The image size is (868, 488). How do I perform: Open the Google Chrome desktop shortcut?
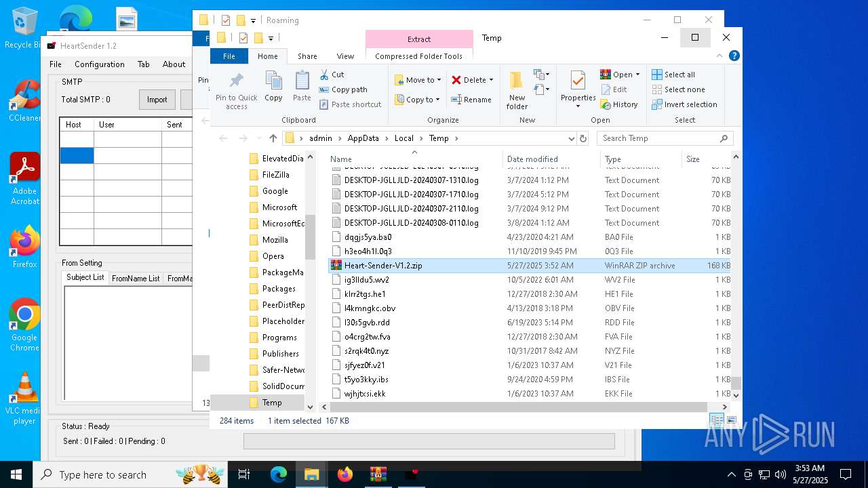click(24, 325)
